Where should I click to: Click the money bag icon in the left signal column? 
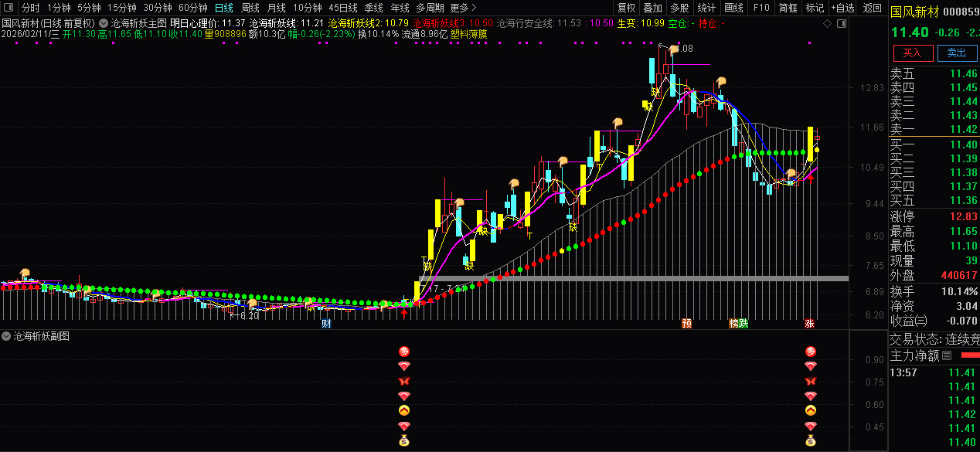click(x=403, y=441)
